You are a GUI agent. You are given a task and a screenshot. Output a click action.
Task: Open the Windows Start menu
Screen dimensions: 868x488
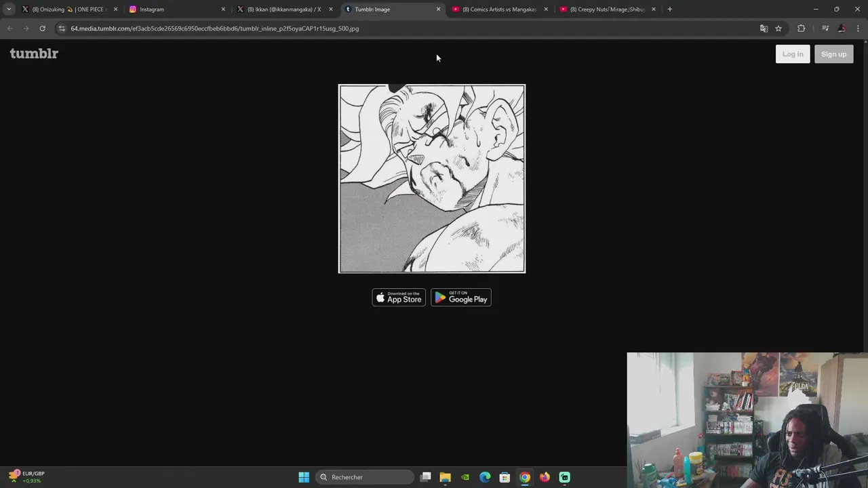[x=304, y=477]
